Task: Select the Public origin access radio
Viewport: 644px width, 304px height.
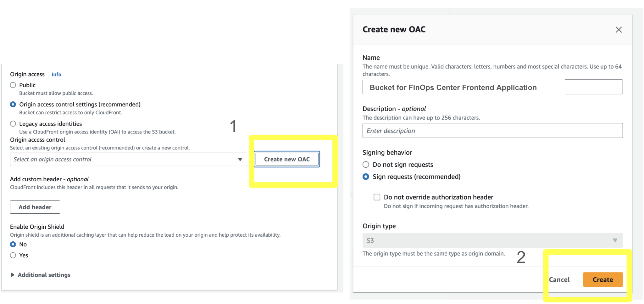Action: pos(13,85)
